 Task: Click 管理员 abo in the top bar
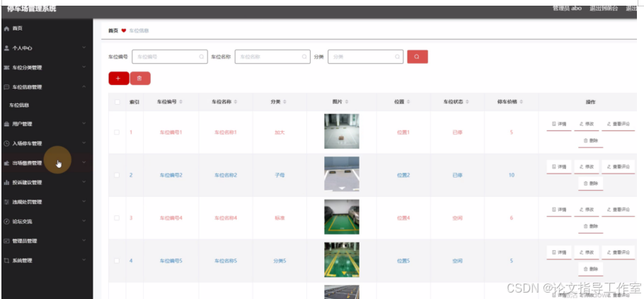tap(567, 9)
